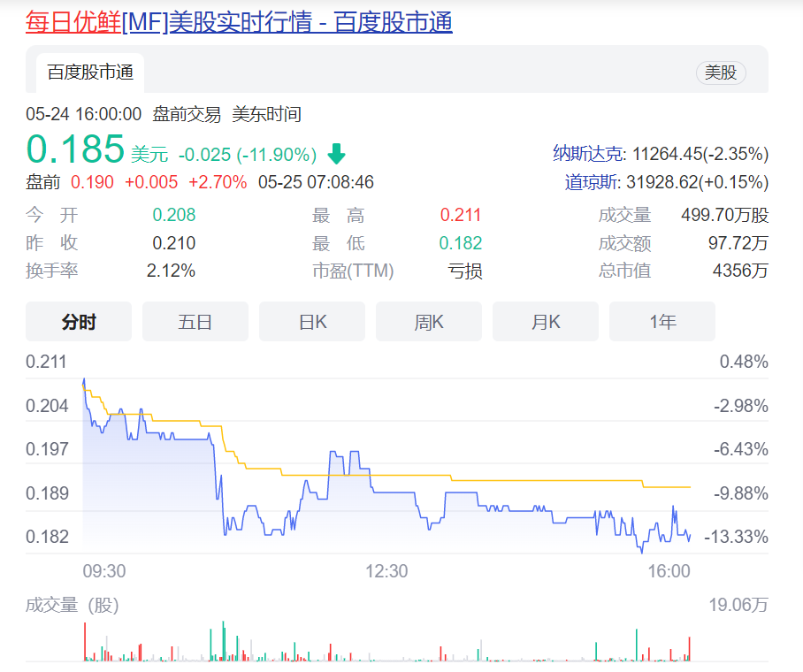This screenshot has width=803, height=672.
Task: Click the 美元 currency label
Action: [149, 155]
